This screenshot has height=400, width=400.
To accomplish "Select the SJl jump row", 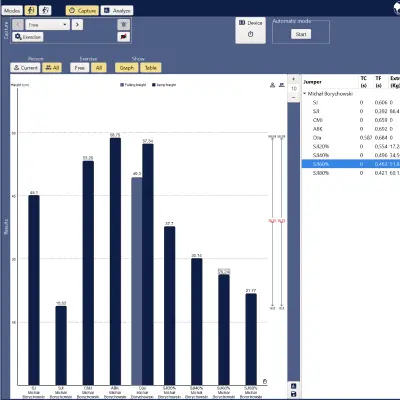I will point(351,111).
